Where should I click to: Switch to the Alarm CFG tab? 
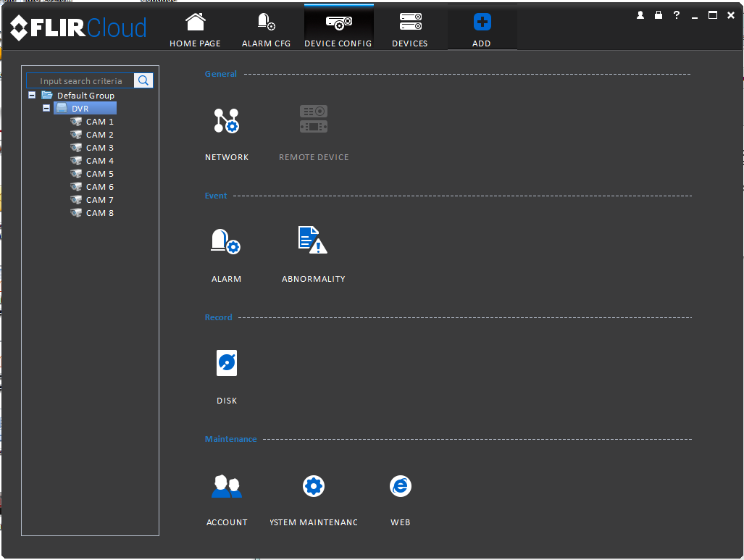point(266,30)
